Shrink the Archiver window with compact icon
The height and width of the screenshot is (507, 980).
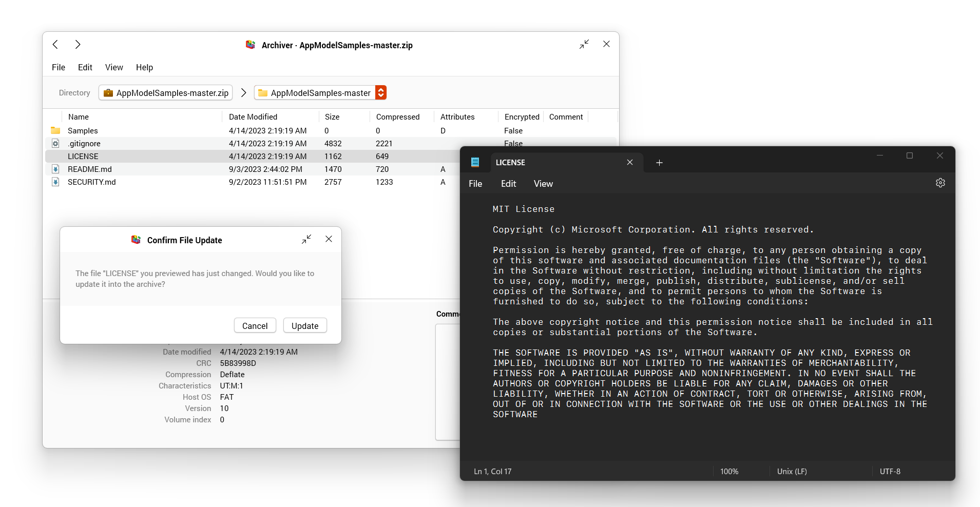[584, 45]
